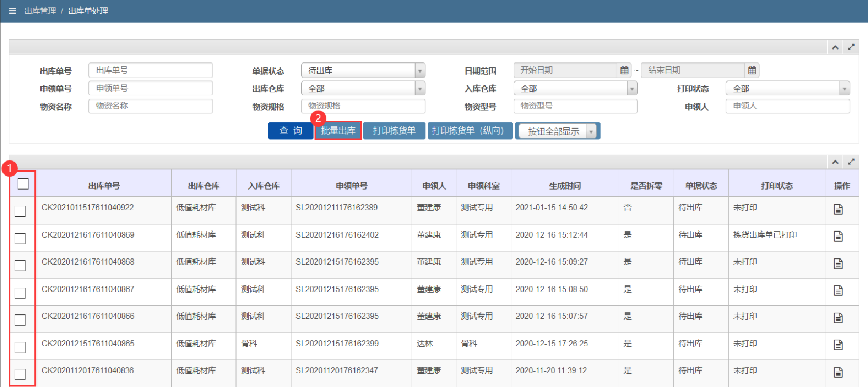This screenshot has height=387, width=868.
Task: Open the hamburger navigation menu
Action: pos(13,11)
